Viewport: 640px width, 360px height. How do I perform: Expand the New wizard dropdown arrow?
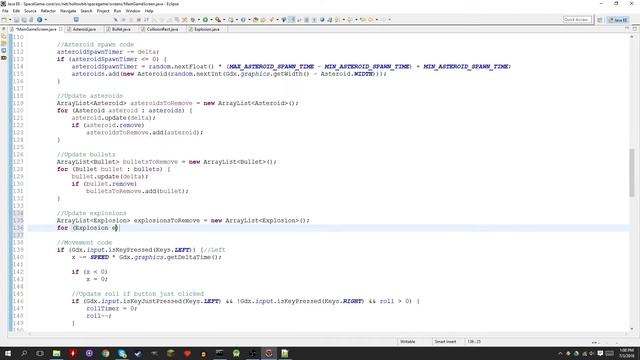10,20
